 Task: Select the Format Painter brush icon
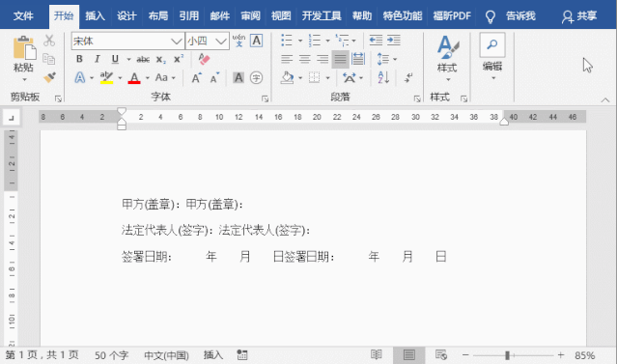(x=49, y=76)
